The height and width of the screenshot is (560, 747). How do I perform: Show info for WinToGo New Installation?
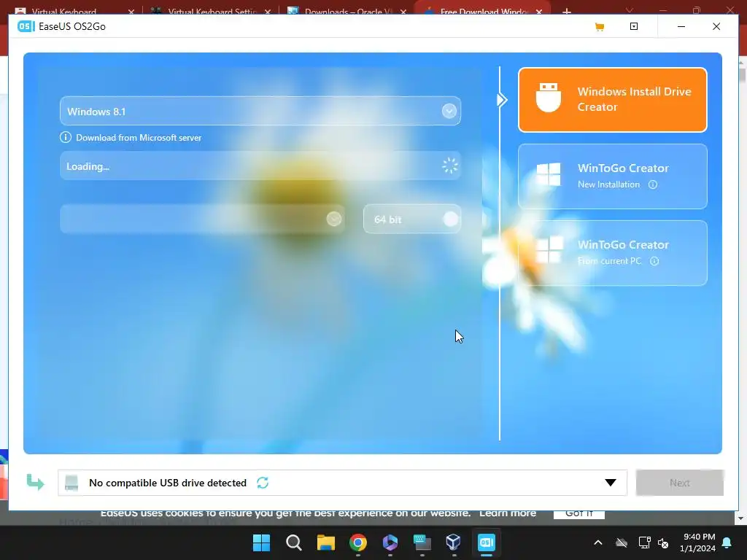click(x=653, y=184)
